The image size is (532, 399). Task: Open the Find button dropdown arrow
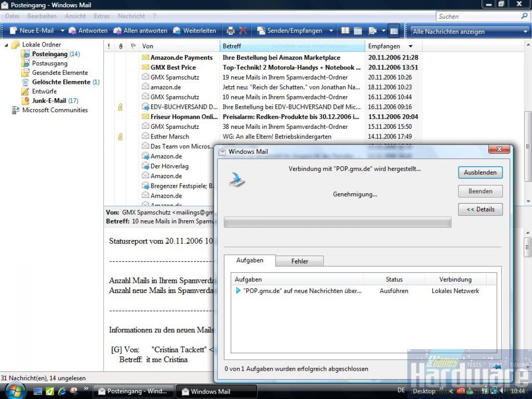click(x=383, y=31)
